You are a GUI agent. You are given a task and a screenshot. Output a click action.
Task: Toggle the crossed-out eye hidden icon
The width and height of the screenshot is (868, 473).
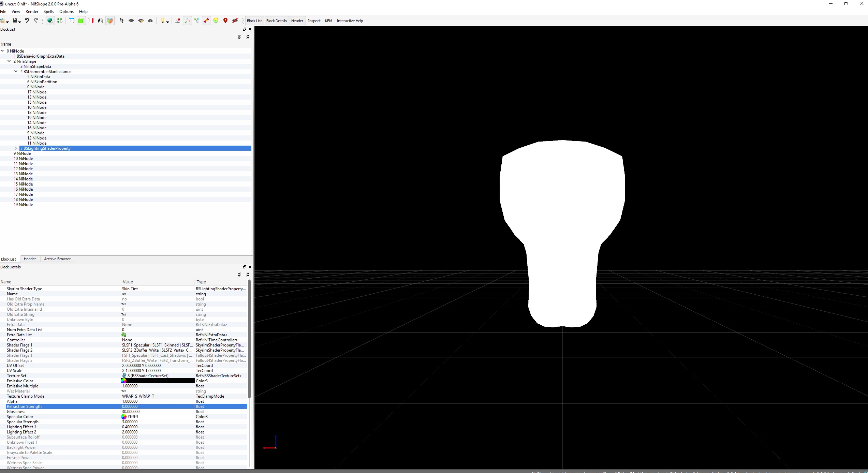(235, 21)
